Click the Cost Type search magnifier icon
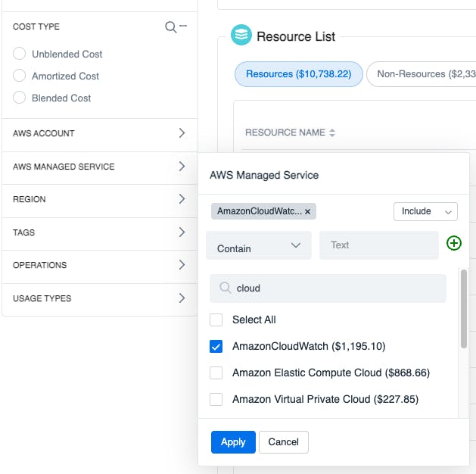 170,27
